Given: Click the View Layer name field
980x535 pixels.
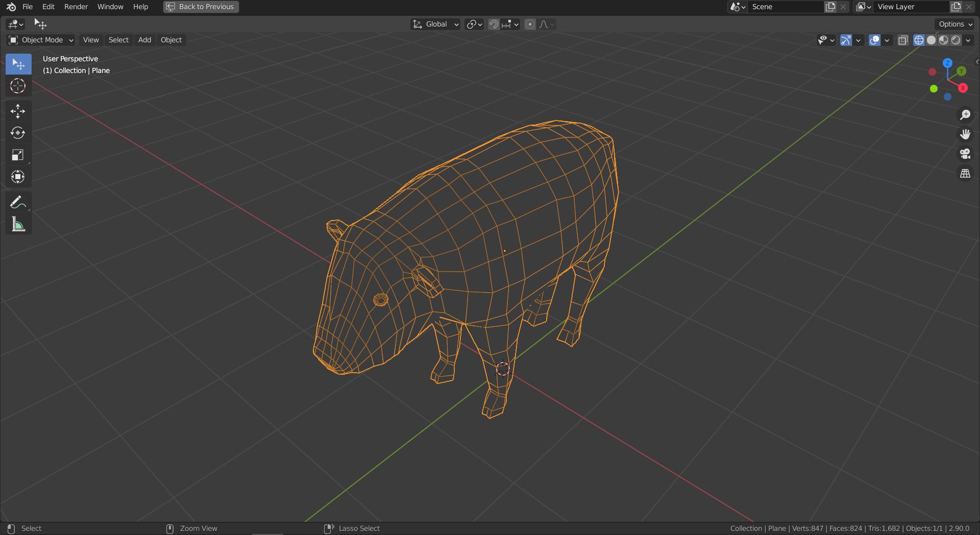Looking at the screenshot, I should coord(912,7).
